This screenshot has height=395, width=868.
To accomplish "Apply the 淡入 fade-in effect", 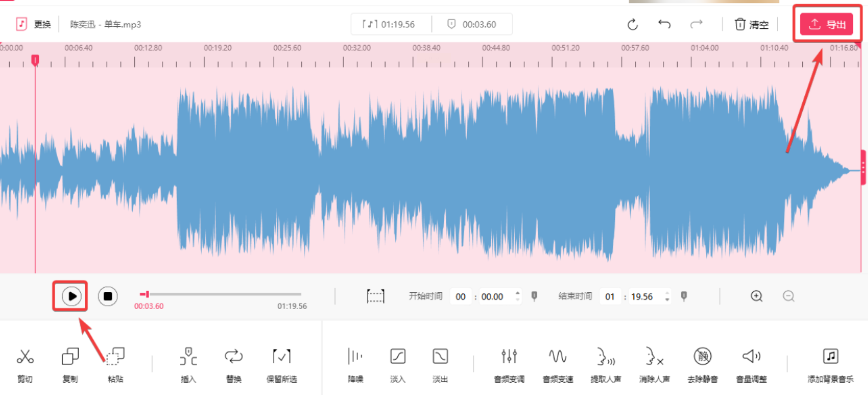I will click(x=398, y=357).
